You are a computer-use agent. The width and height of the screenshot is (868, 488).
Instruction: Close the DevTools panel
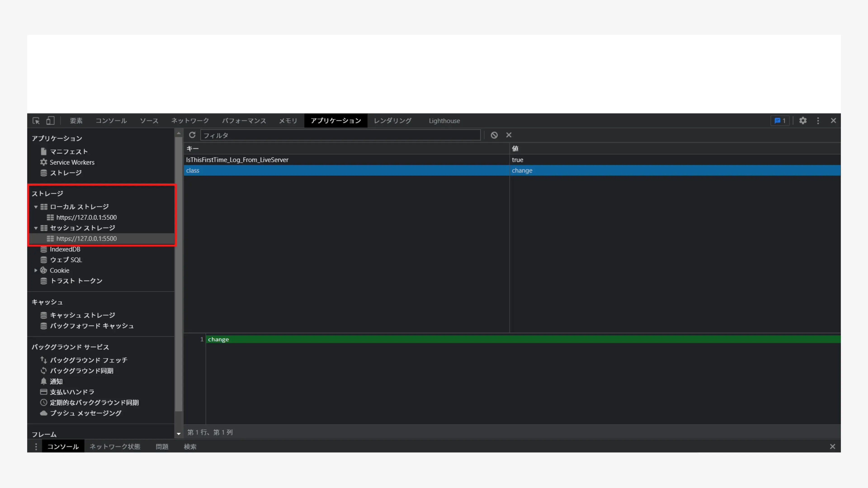pyautogui.click(x=833, y=121)
